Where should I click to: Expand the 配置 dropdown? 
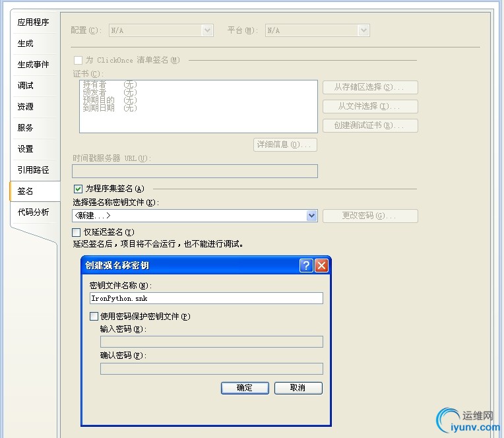coord(207,30)
